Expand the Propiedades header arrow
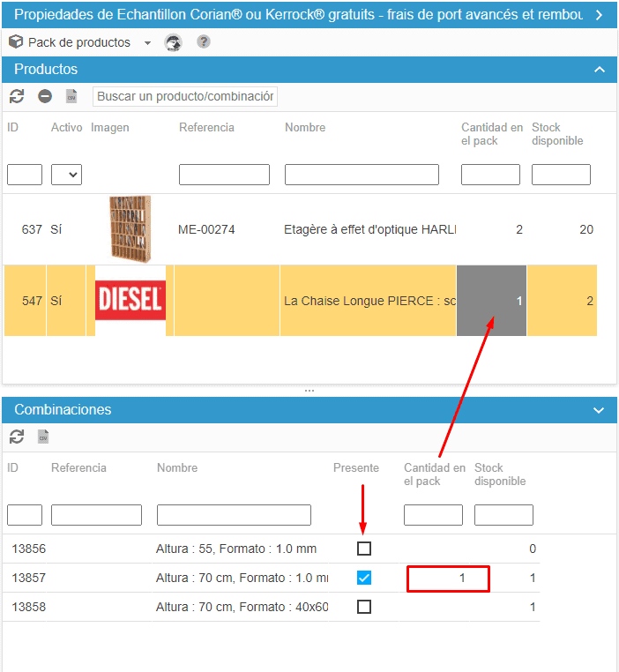This screenshot has width=619, height=672. [600, 15]
